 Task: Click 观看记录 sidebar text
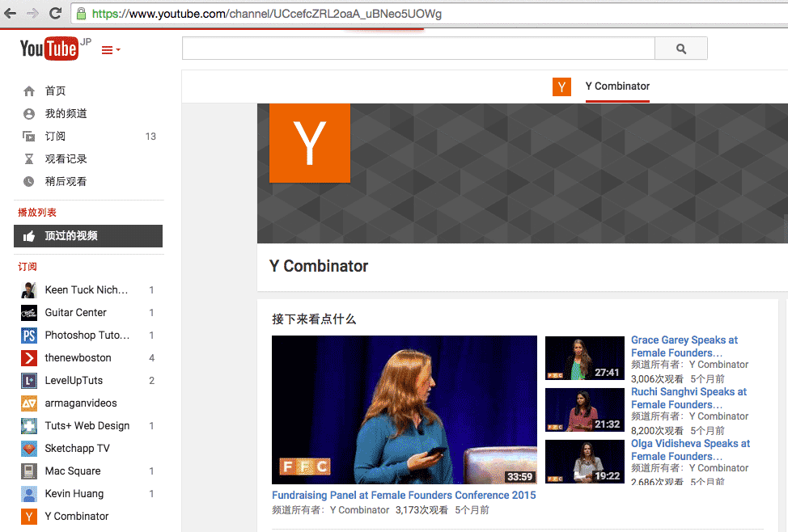[66, 158]
